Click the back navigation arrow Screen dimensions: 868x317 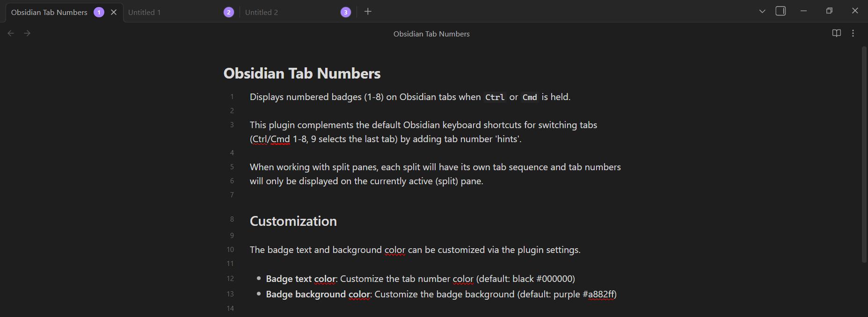tap(10, 33)
